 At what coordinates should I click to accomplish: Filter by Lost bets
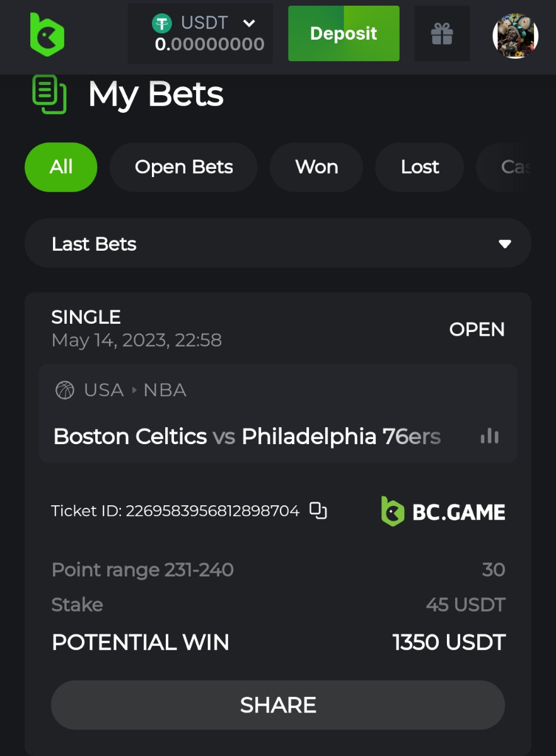[x=420, y=167]
